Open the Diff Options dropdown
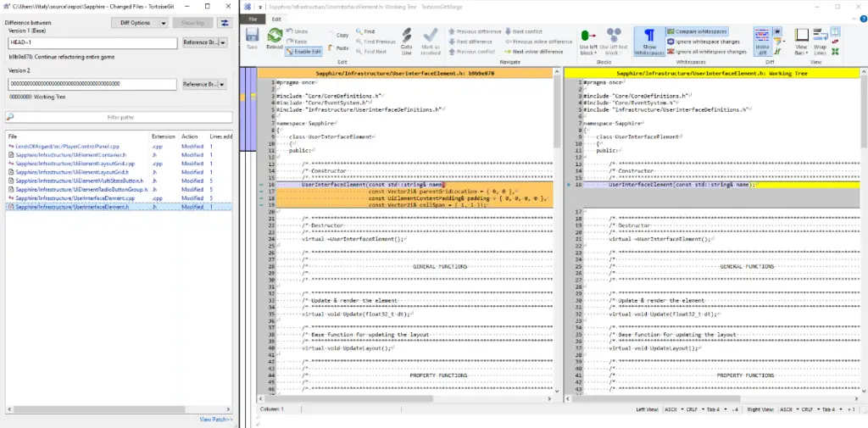Screen dimensions: 868x428 [140, 23]
